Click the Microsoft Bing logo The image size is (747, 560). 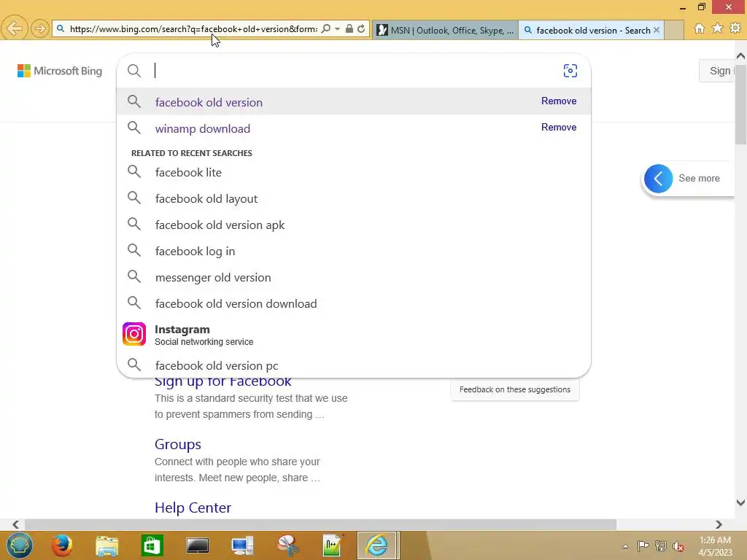coord(60,71)
